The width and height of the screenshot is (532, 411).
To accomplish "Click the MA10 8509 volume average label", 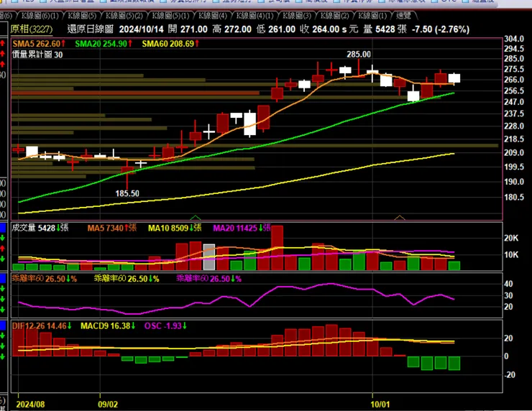I will [x=175, y=228].
